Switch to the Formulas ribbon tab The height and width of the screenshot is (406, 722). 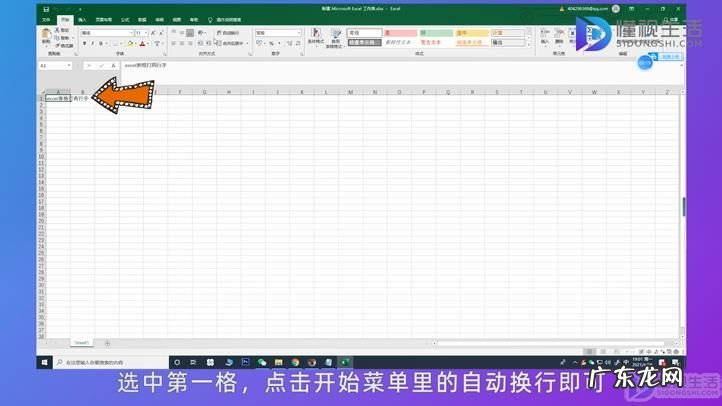125,20
